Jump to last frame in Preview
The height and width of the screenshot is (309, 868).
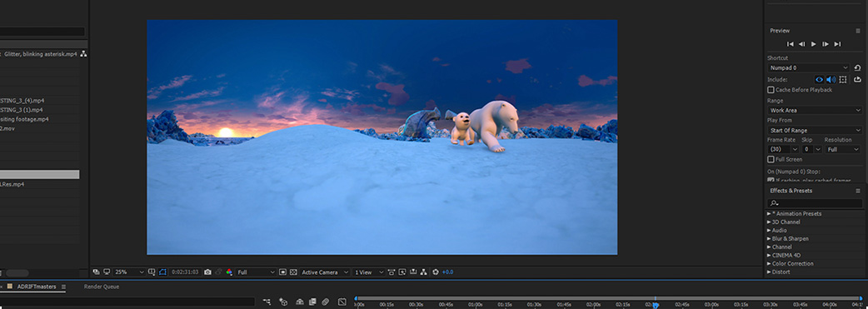coord(837,44)
